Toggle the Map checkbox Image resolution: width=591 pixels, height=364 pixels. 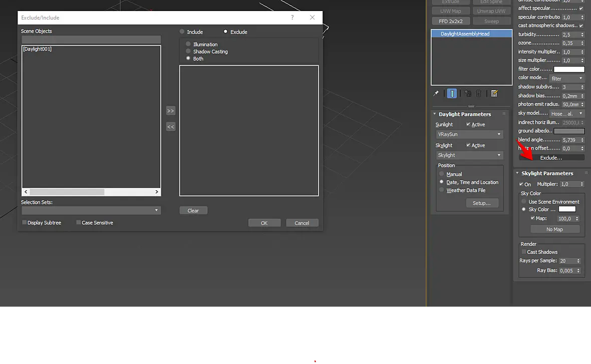point(532,218)
